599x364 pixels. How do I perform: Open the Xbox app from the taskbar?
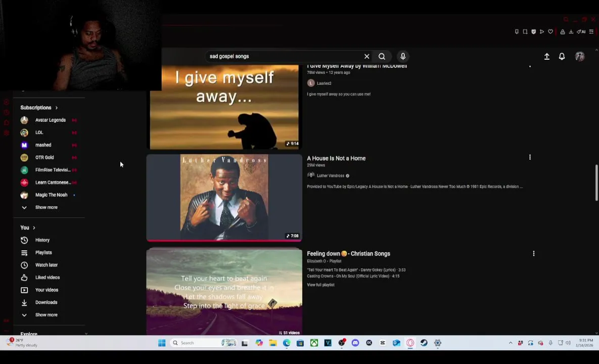[314, 343]
